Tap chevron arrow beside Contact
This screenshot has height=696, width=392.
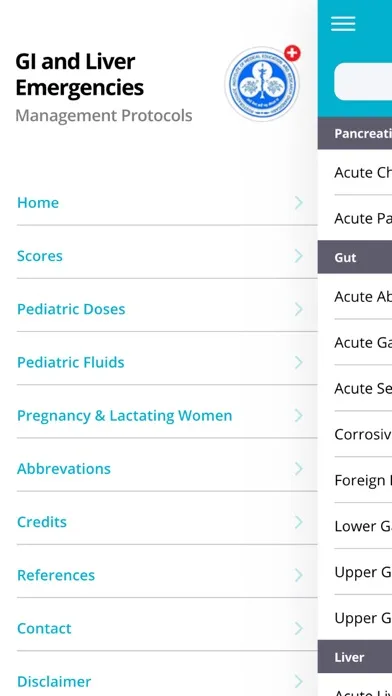299,629
